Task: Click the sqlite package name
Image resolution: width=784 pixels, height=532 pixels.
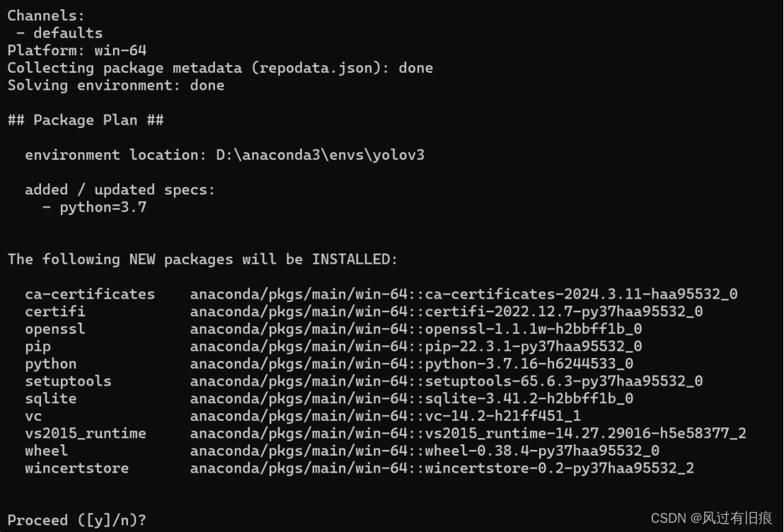Action: pos(51,398)
